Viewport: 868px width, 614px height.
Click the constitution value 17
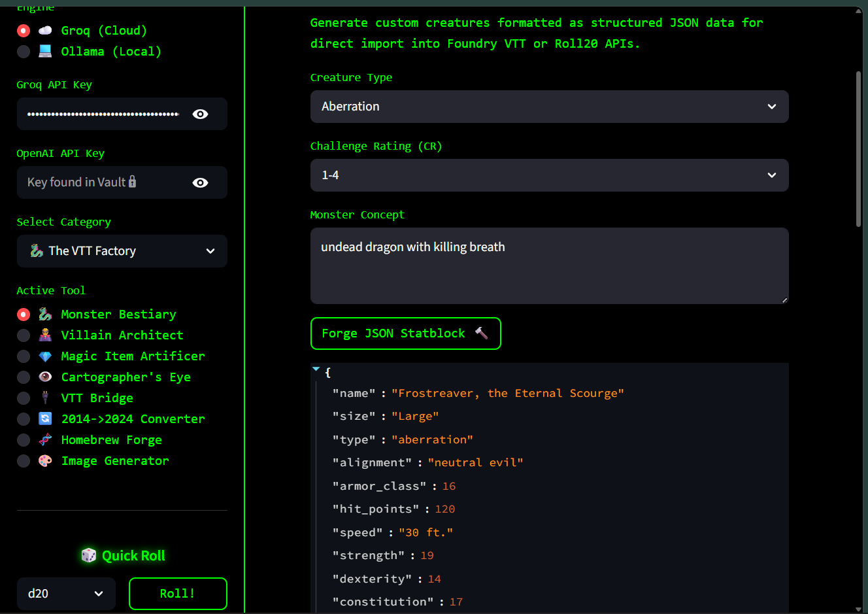point(456,602)
